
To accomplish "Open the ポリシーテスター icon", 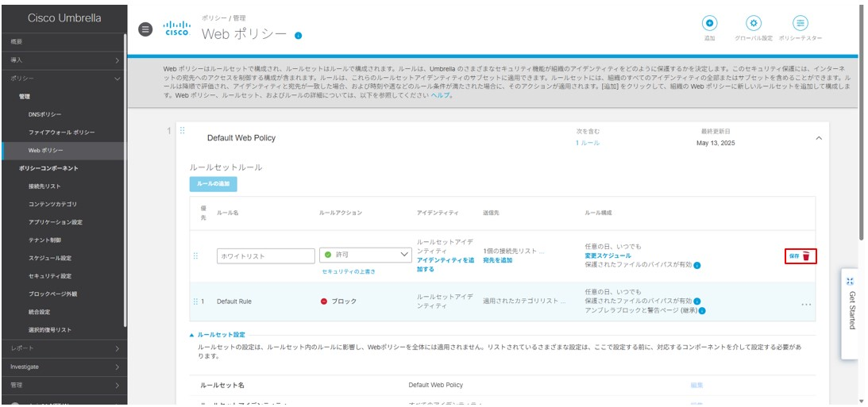I will [800, 23].
